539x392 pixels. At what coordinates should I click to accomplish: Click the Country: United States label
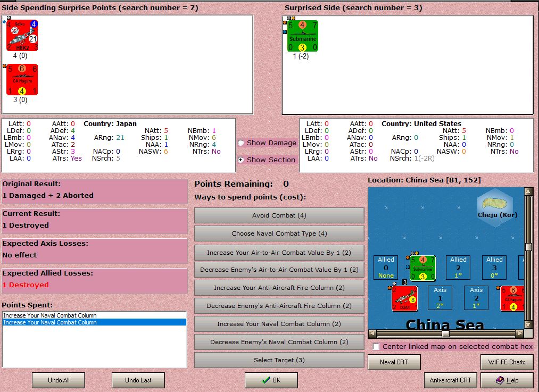click(421, 124)
